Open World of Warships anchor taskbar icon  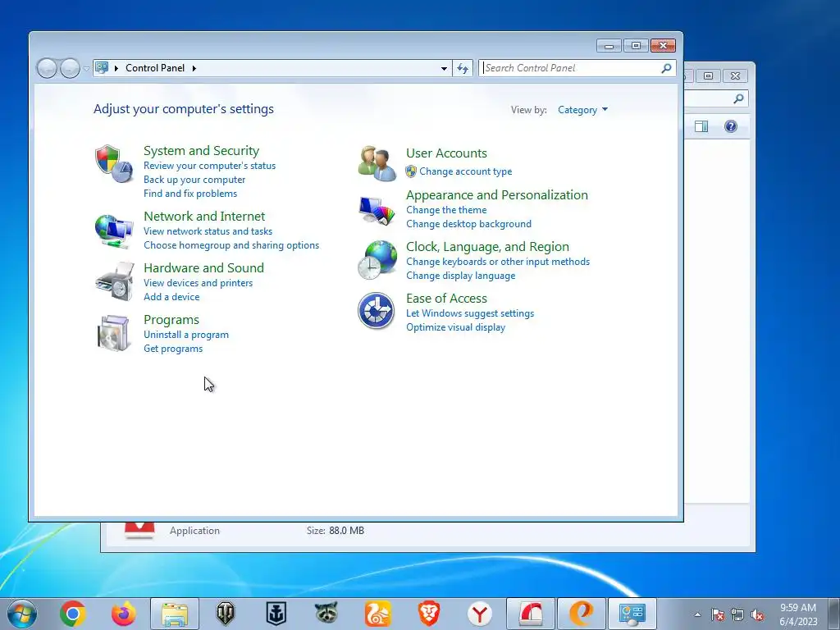(x=276, y=614)
